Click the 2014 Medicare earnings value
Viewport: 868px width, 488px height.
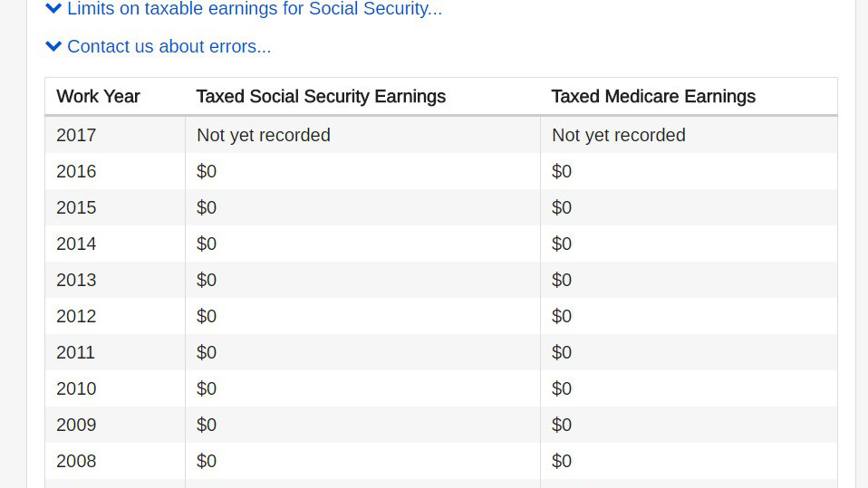coord(562,244)
